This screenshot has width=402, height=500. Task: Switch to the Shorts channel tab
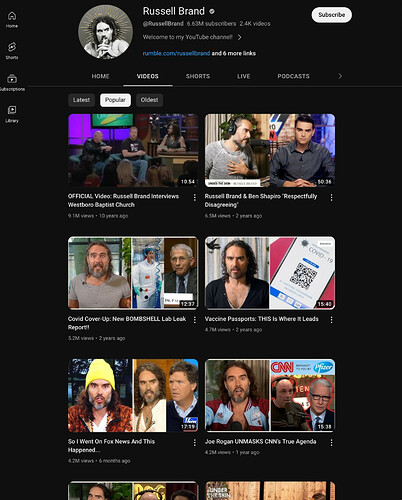pos(198,76)
